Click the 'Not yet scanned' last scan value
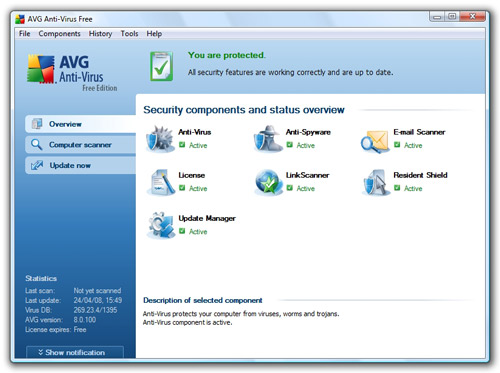 point(97,291)
